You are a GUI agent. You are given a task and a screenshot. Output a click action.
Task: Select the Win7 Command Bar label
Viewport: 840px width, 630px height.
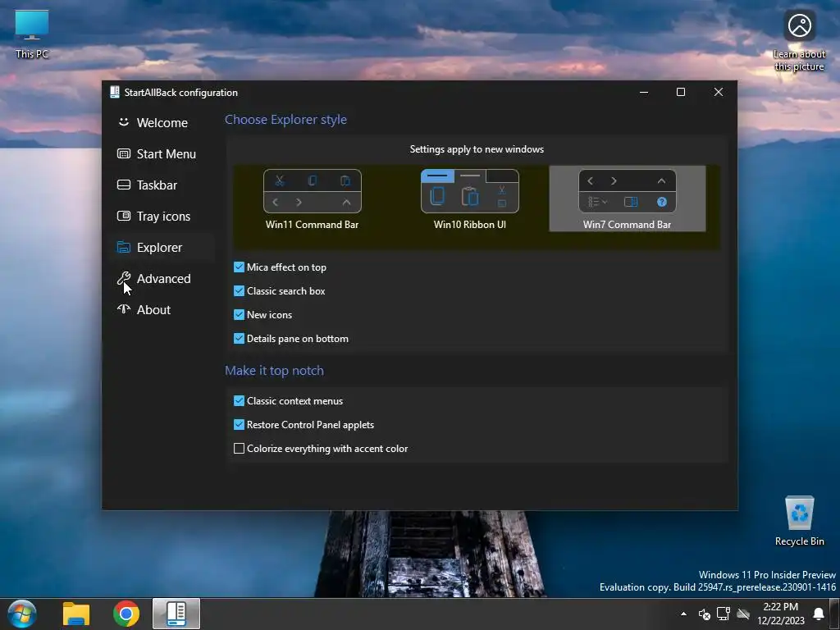click(627, 225)
